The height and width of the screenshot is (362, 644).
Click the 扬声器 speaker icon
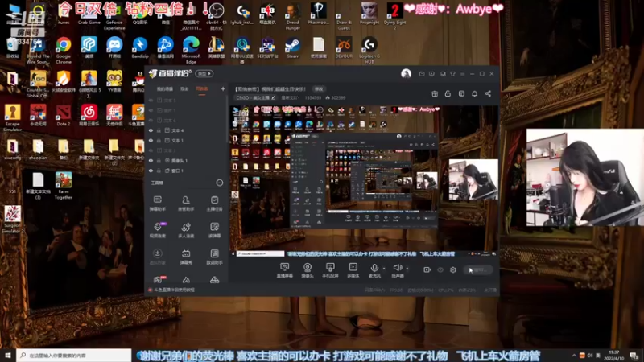pyautogui.click(x=397, y=268)
